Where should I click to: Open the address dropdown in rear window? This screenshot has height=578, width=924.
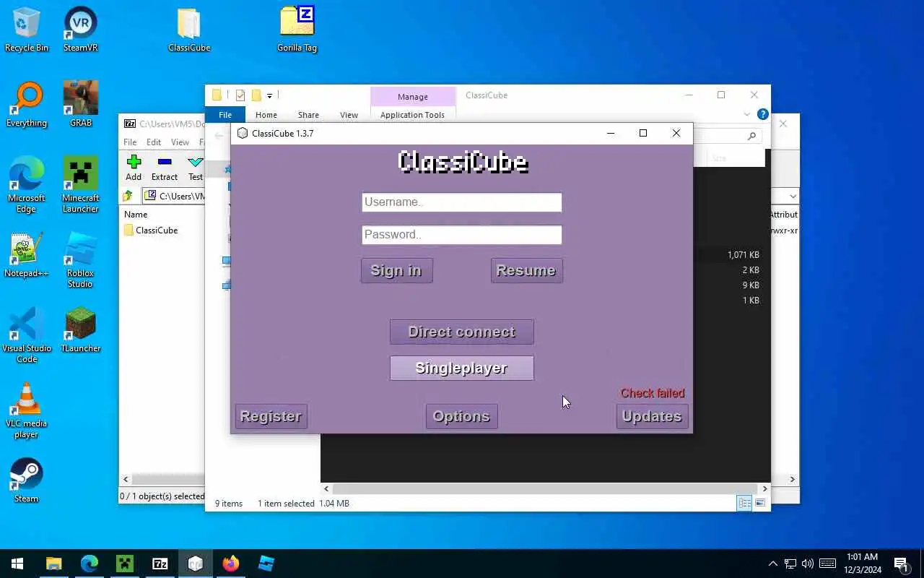pos(793,196)
